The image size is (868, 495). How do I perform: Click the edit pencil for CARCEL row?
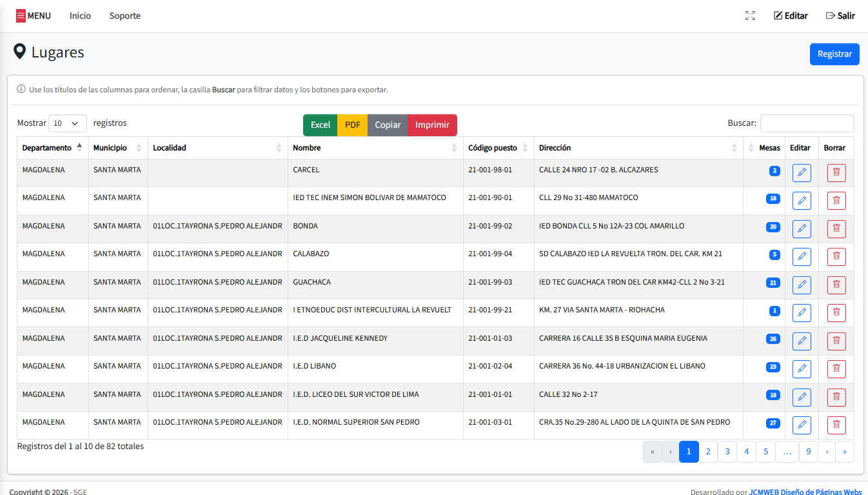802,172
